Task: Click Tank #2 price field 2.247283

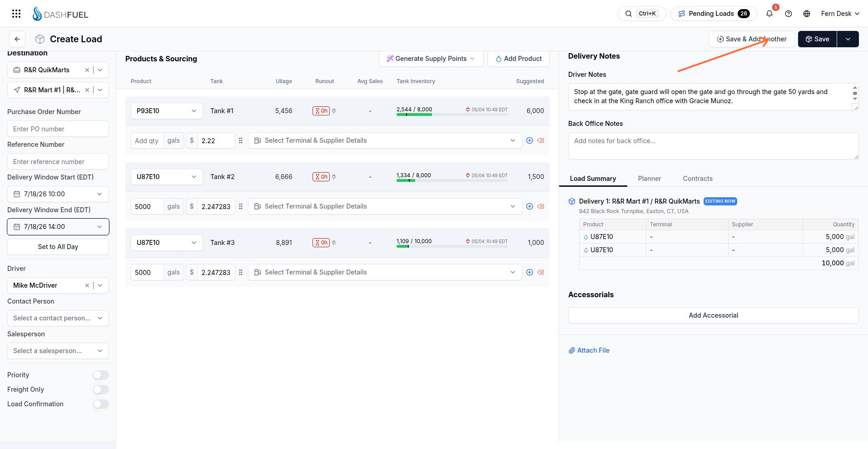Action: click(x=216, y=206)
